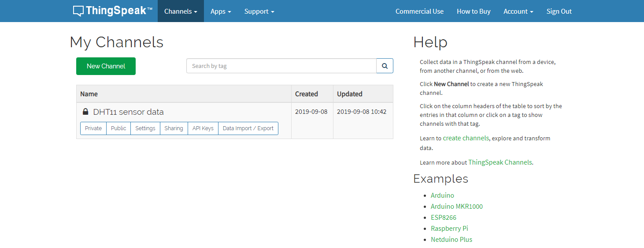Open the How to Buy page
The image size is (644, 248).
(474, 11)
